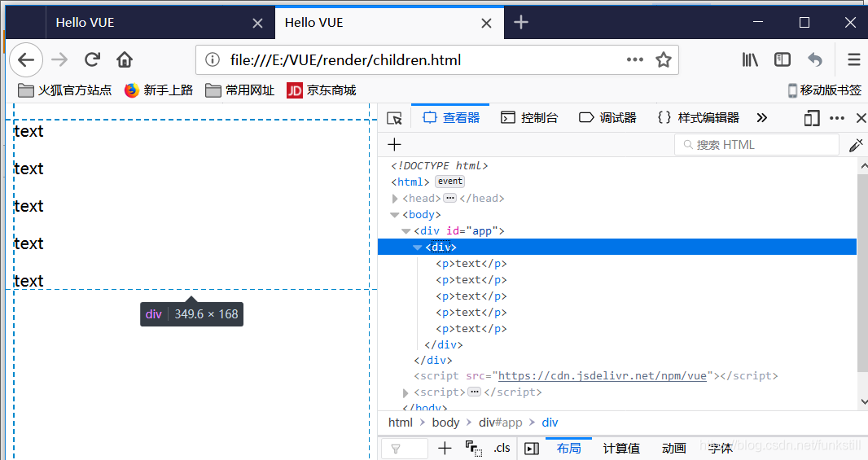Toggle the .cls class panel

tap(502, 449)
